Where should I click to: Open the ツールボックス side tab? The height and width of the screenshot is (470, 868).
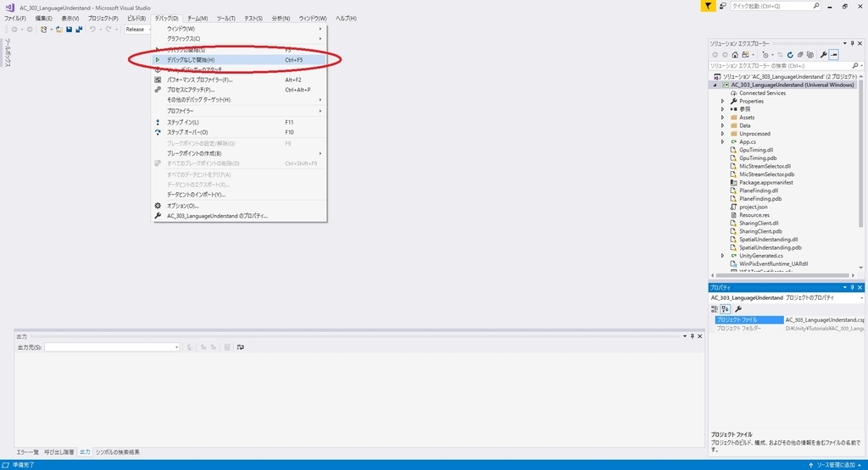pyautogui.click(x=7, y=53)
